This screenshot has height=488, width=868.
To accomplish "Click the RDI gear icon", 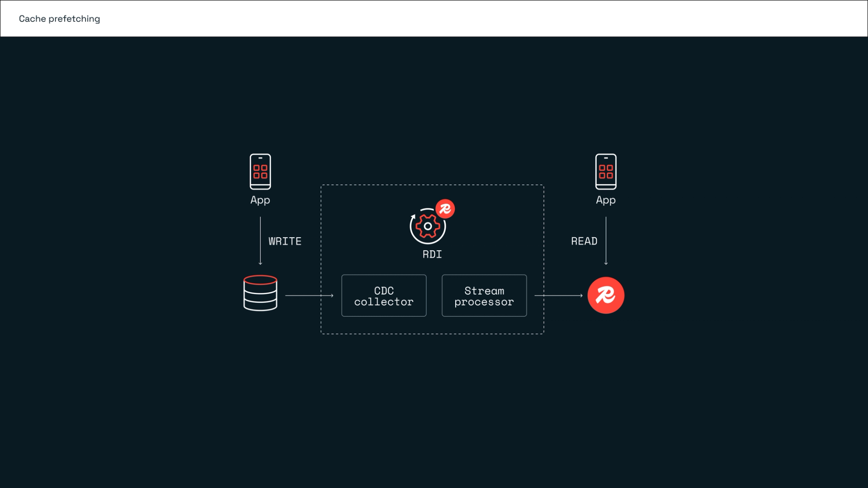I will [x=428, y=226].
